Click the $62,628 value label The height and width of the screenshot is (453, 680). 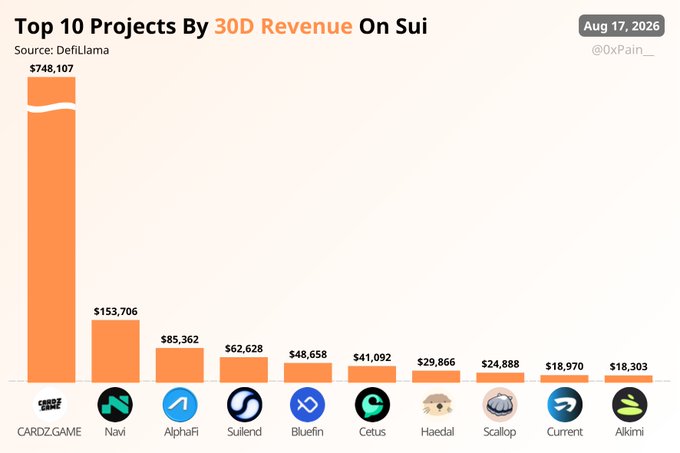click(x=244, y=349)
